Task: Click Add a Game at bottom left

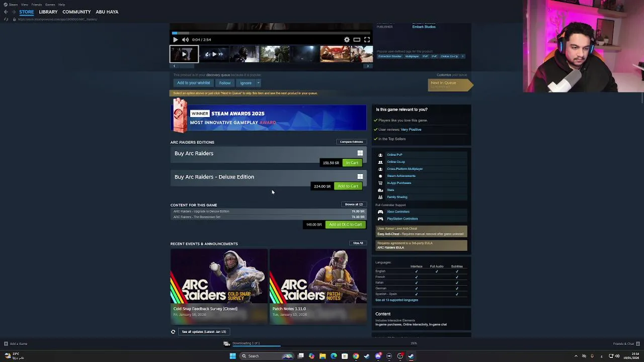Action: [x=16, y=344]
